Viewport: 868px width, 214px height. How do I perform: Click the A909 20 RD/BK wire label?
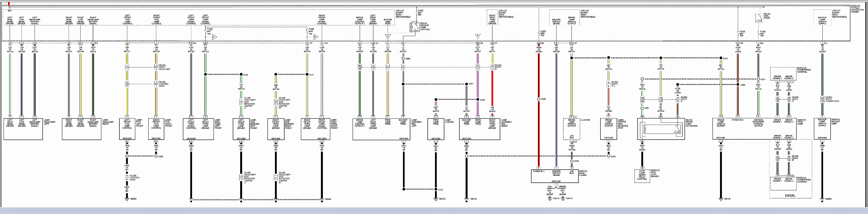[x=539, y=49]
